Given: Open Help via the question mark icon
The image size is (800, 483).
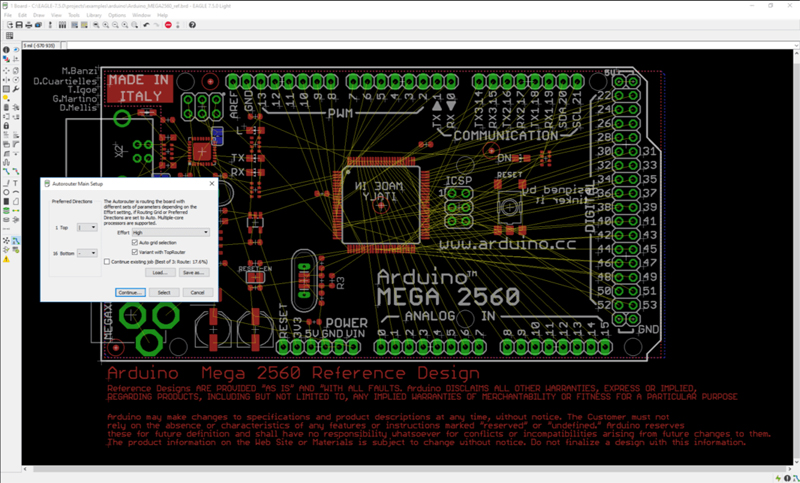Looking at the screenshot, I should [192, 25].
